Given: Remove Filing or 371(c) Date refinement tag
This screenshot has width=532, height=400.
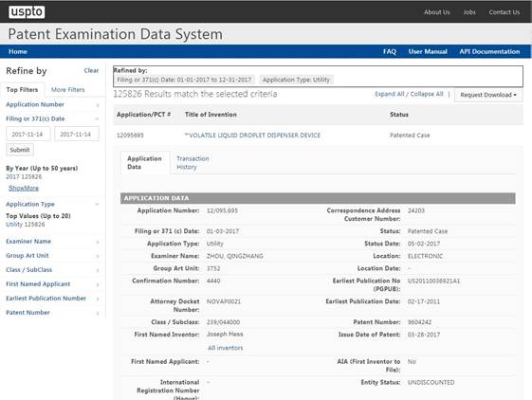Looking at the screenshot, I should pyautogui.click(x=184, y=80).
